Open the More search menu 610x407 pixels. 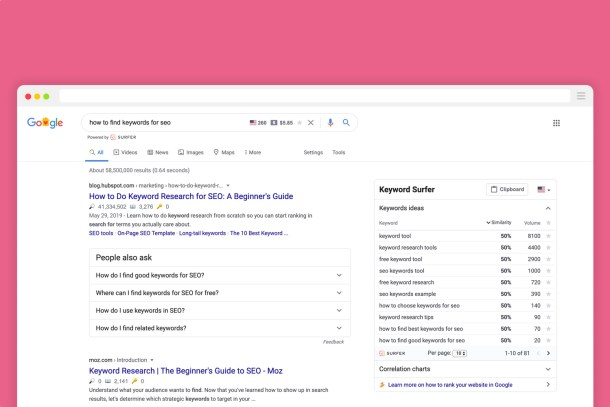pyautogui.click(x=253, y=153)
